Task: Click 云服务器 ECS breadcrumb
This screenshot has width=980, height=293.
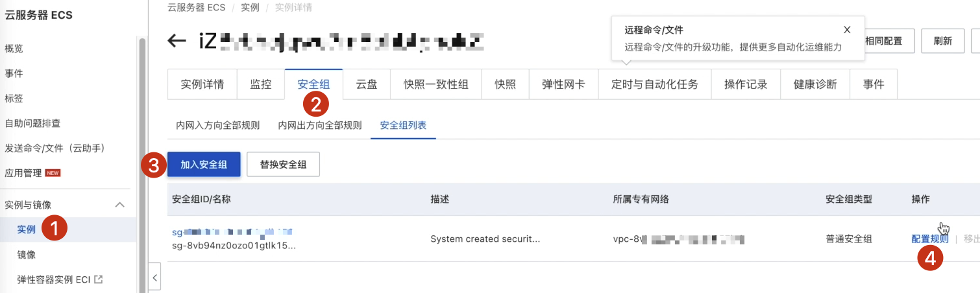Action: click(x=197, y=8)
